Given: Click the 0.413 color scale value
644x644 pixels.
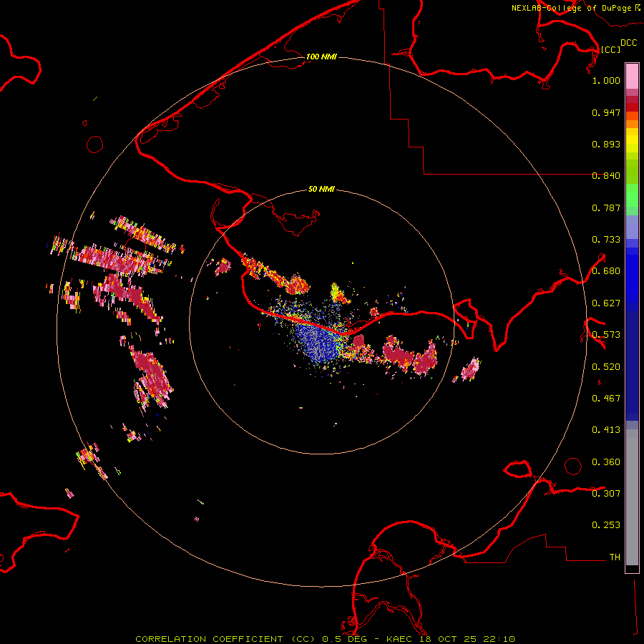Looking at the screenshot, I should click(x=606, y=430).
